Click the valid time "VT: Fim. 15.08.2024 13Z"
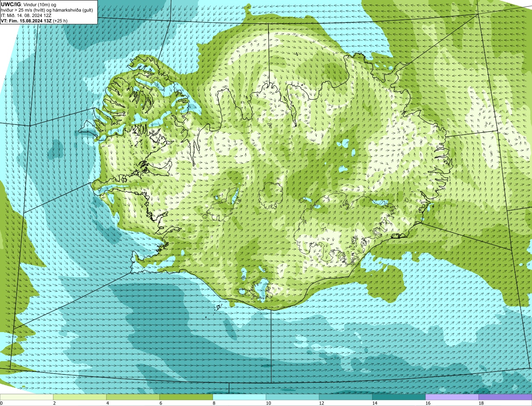Screen dimensions: 532x406 [x=27, y=20]
